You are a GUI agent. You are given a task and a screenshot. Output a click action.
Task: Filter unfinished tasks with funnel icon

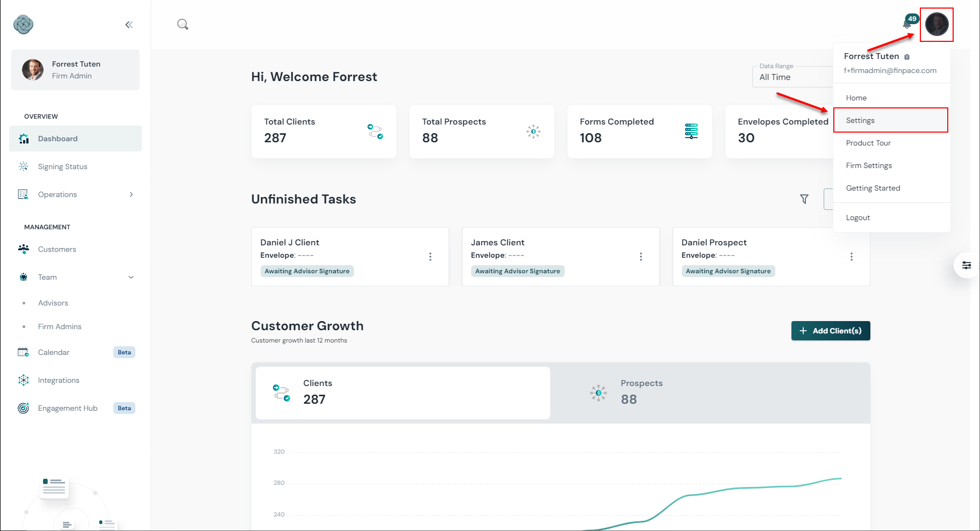pos(804,199)
